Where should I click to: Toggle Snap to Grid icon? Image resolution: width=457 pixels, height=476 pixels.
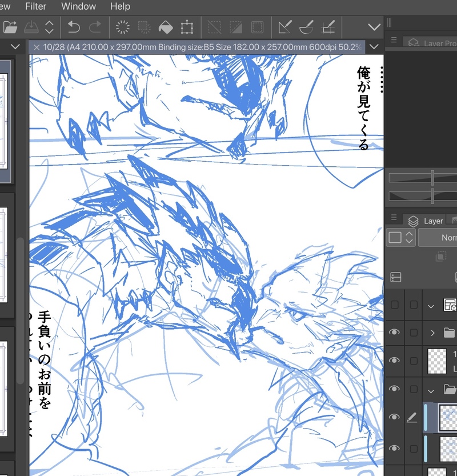[328, 27]
